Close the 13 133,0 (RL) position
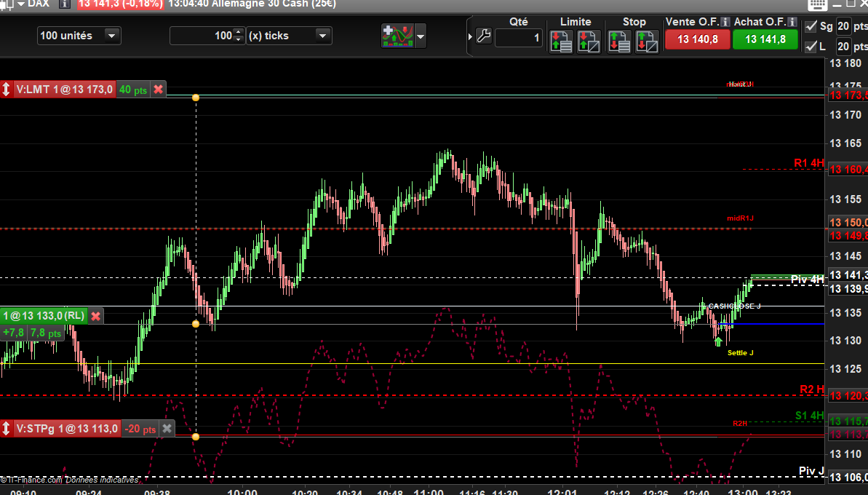868x495 pixels. [x=96, y=316]
